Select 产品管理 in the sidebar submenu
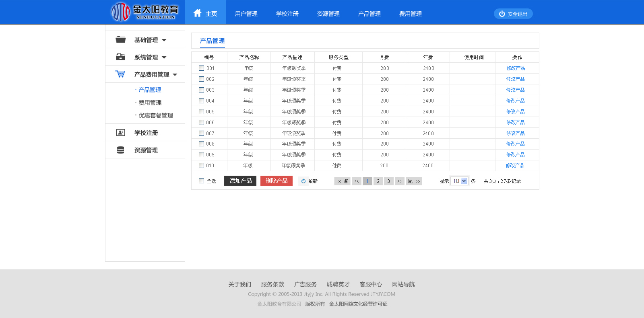644x318 pixels. pyautogui.click(x=150, y=90)
